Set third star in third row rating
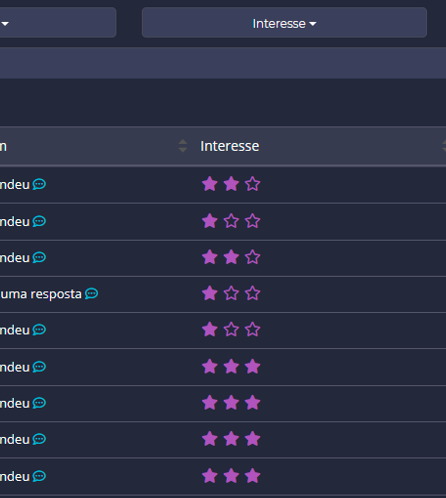 (252, 257)
